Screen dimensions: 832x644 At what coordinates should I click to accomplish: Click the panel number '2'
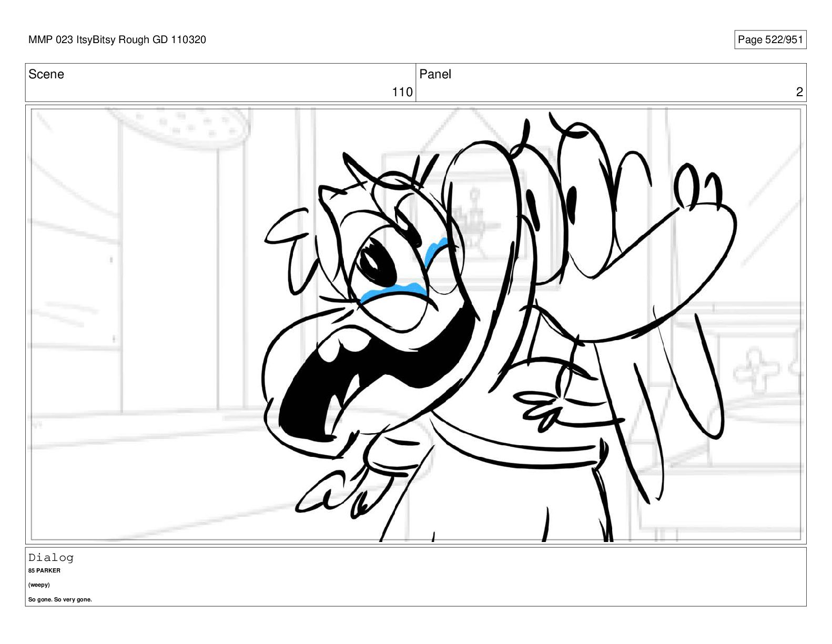799,92
